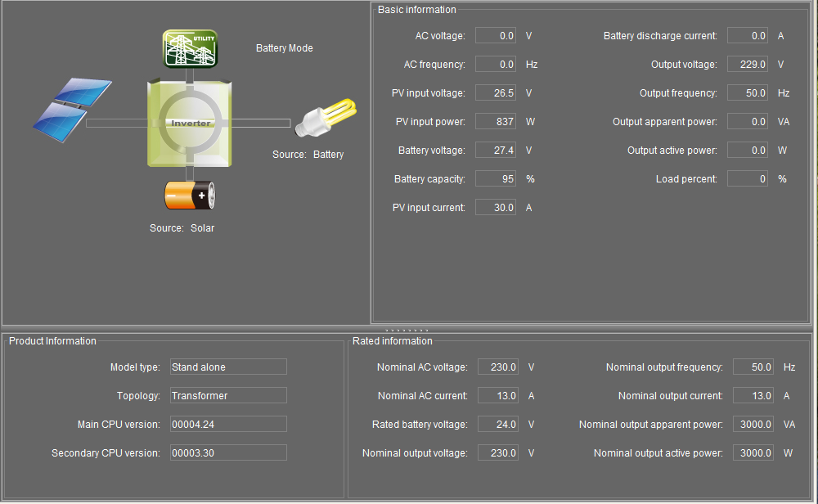The width and height of the screenshot is (818, 504).
Task: Click the 'Topology:' label
Action: point(138,395)
